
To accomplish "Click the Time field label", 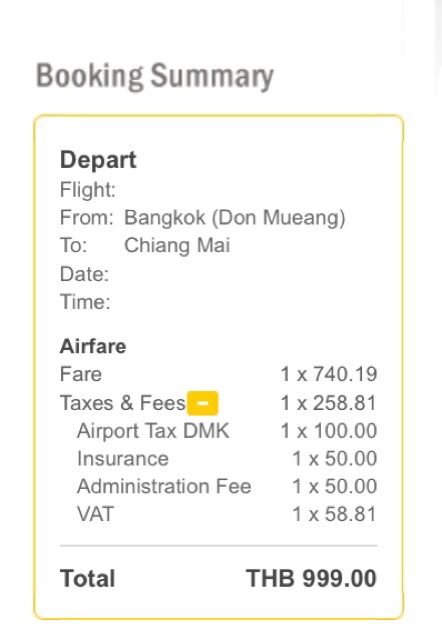I will [x=85, y=302].
